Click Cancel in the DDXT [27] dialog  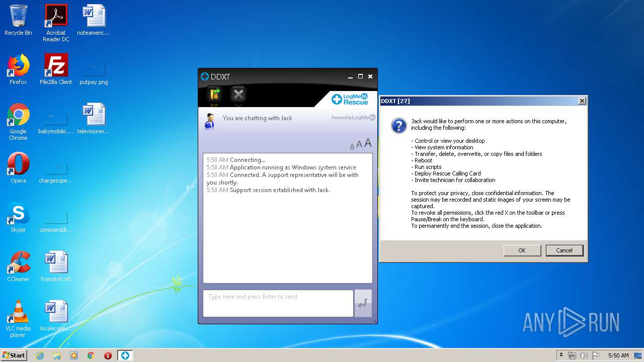564,250
